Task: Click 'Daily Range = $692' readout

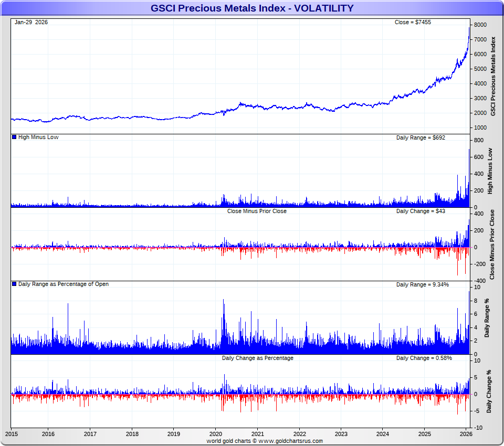Action: click(421, 137)
